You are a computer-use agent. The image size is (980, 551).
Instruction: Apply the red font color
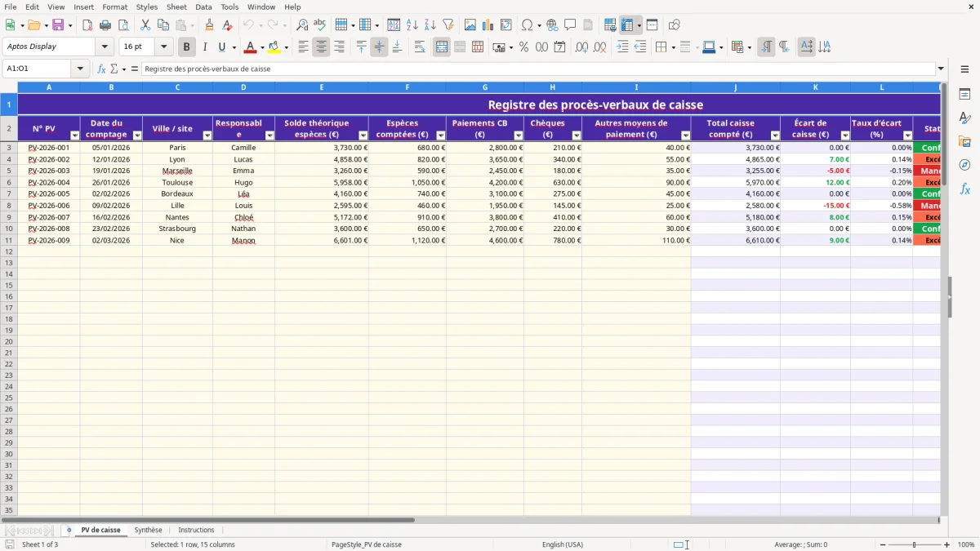[251, 47]
